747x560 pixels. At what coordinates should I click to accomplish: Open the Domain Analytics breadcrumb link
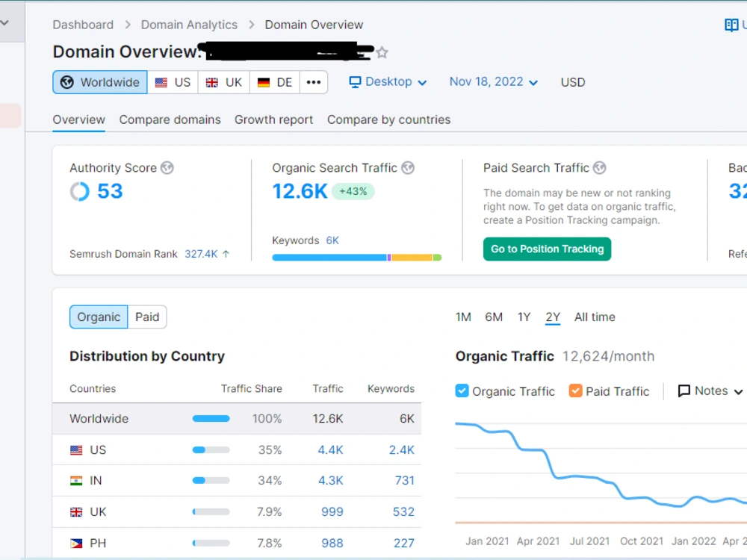189,25
